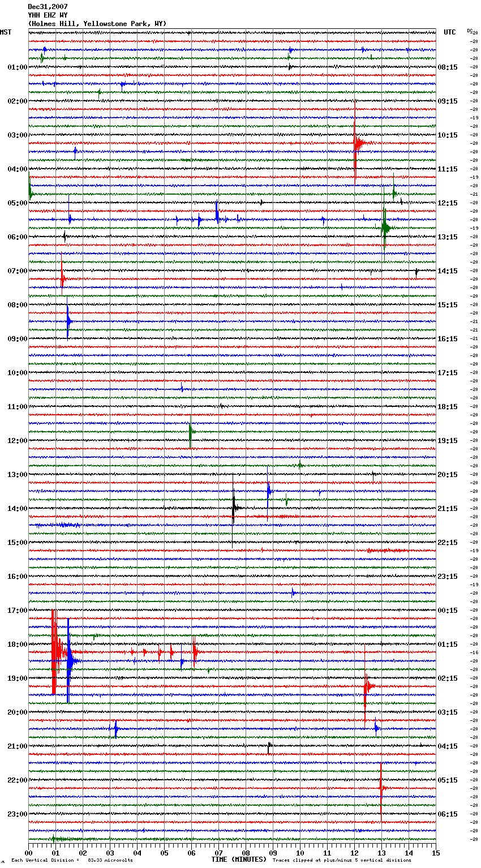The image size is (481, 868).
Task: Click the 02:15 UTC time label
Action: pyautogui.click(x=448, y=678)
